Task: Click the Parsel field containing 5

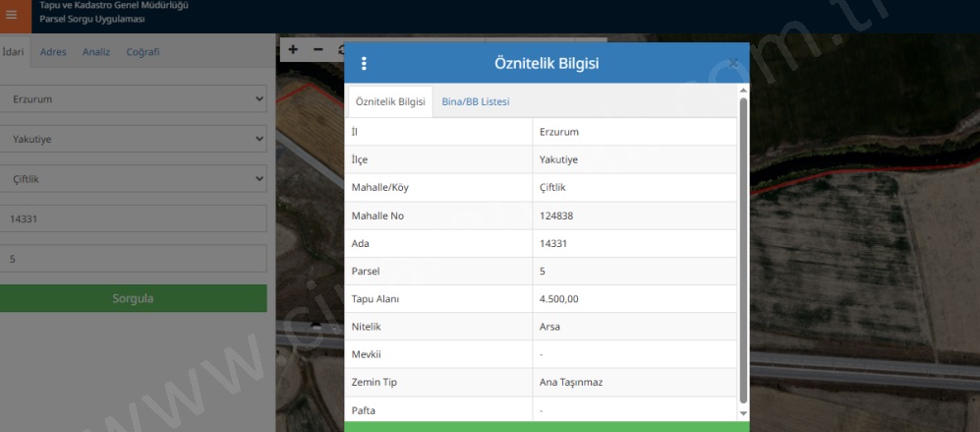Action: tap(134, 259)
